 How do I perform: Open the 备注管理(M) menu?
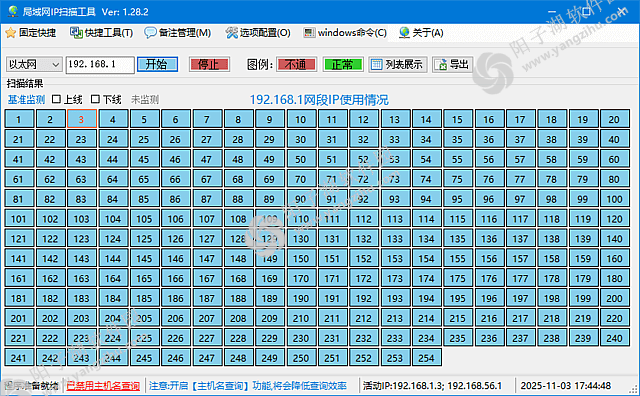coord(178,33)
